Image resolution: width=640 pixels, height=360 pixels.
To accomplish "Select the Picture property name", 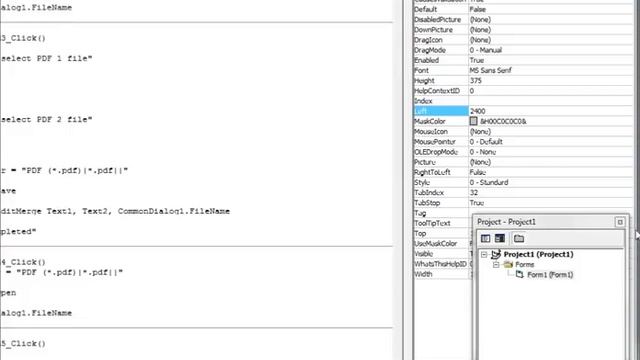I will pos(425,162).
